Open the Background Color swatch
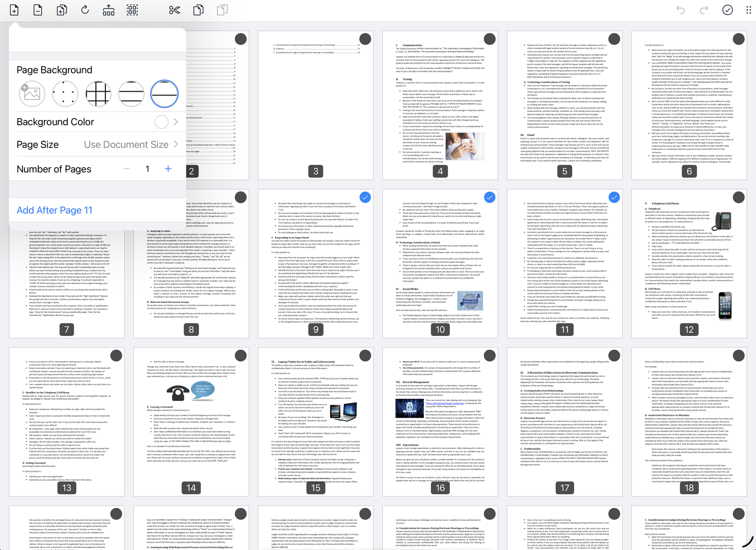 coord(162,122)
